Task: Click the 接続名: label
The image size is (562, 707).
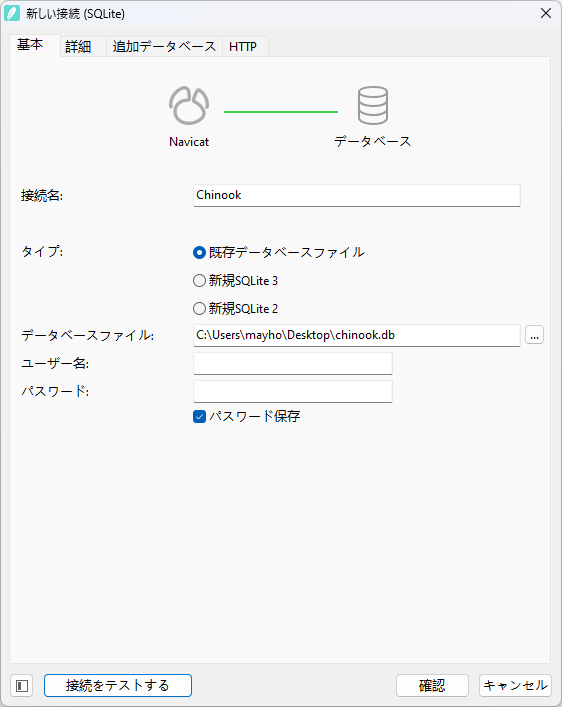Action: tap(42, 196)
